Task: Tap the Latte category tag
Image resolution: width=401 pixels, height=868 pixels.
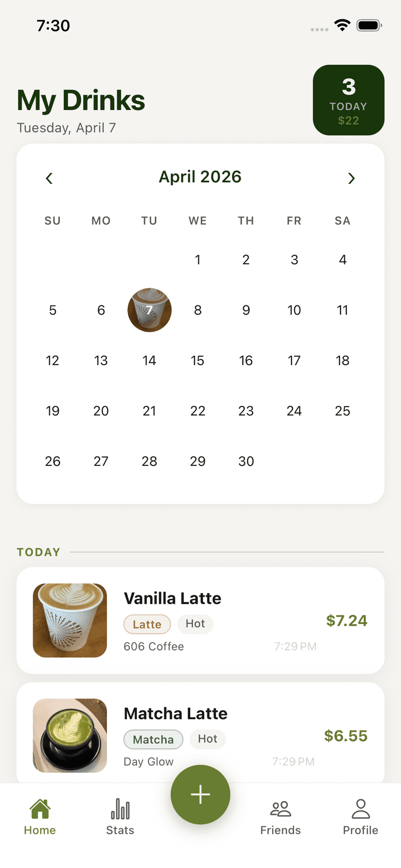Action: coord(147,624)
